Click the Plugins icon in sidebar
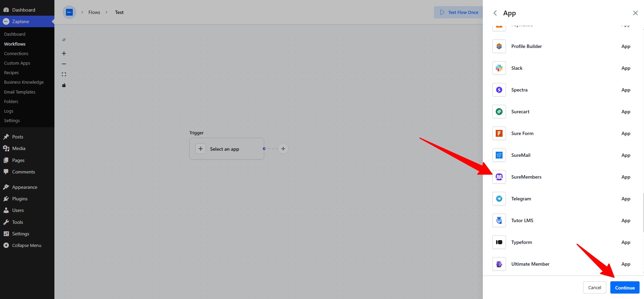The width and height of the screenshot is (644, 299). pos(6,199)
